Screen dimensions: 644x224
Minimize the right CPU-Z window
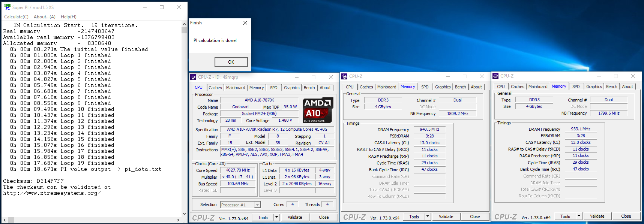(599, 76)
